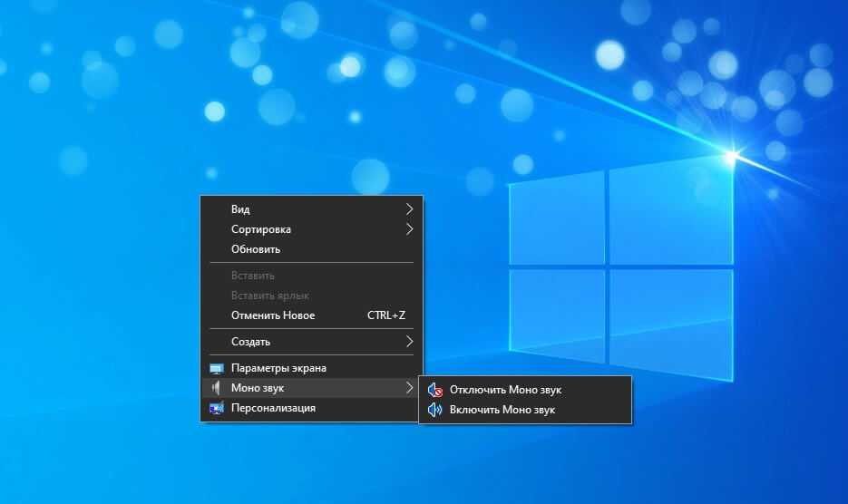Click the CTRL+Z shortcut label

coord(386,315)
